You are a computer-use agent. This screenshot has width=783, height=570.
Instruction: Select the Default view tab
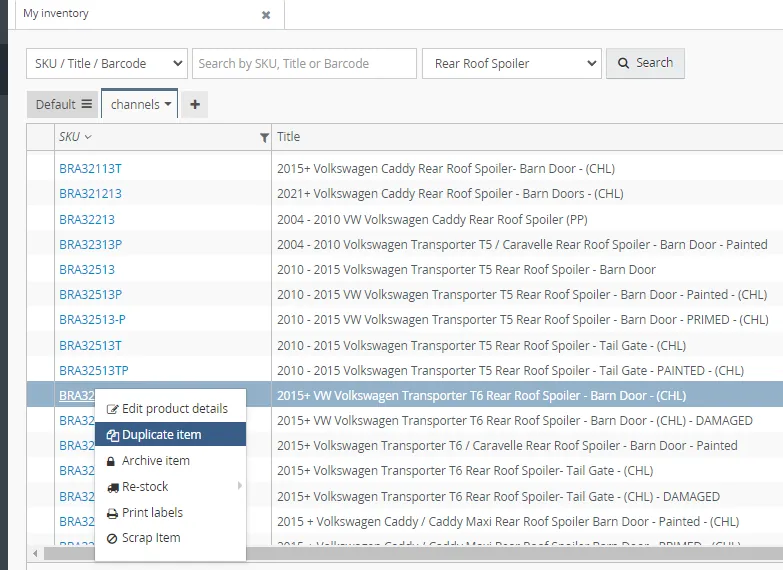(x=62, y=104)
